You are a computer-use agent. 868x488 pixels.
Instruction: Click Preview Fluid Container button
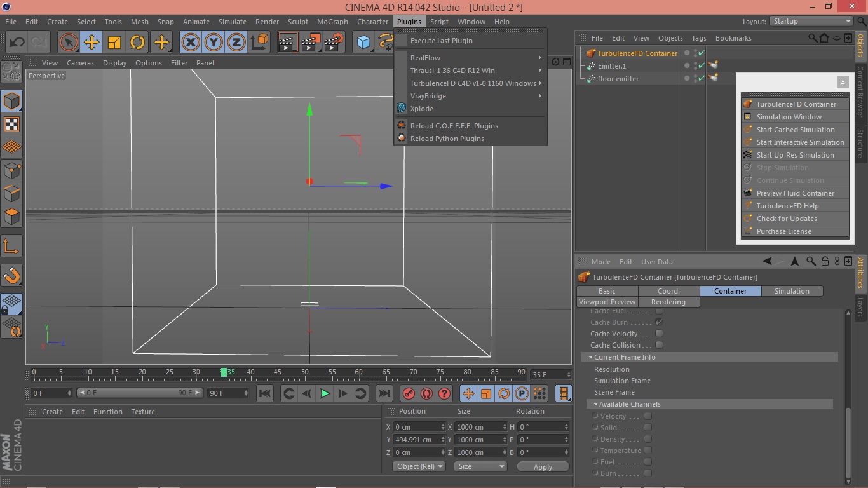796,193
